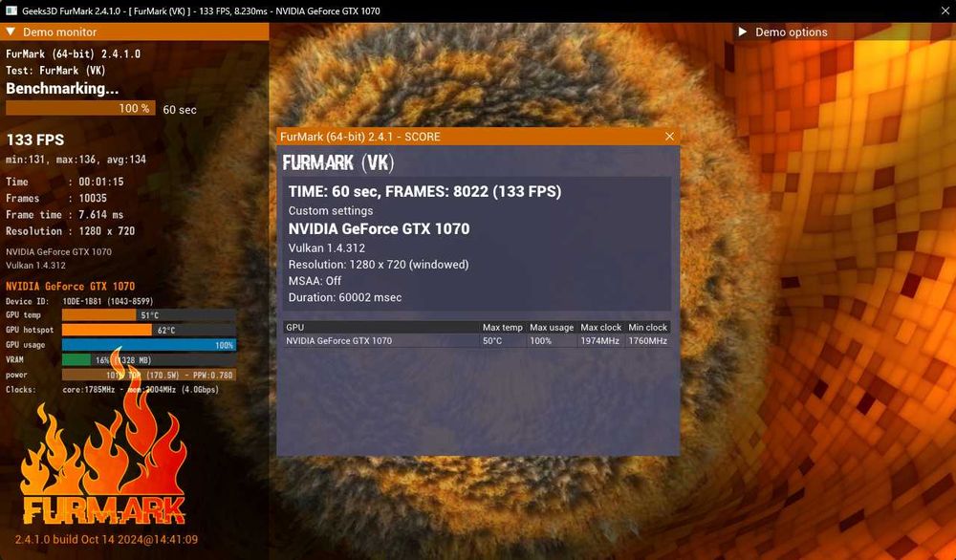Select the 'Demo options' header label
The height and width of the screenshot is (560, 956).
click(x=791, y=32)
